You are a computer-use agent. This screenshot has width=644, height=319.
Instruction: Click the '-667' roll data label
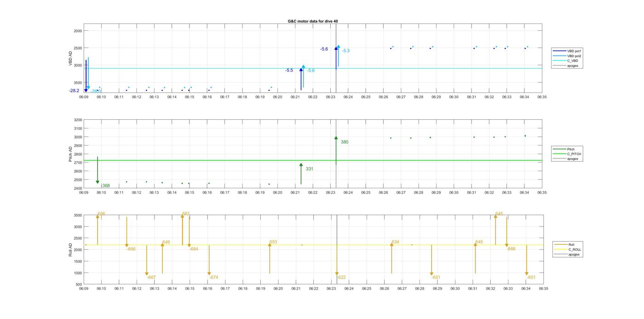click(151, 278)
